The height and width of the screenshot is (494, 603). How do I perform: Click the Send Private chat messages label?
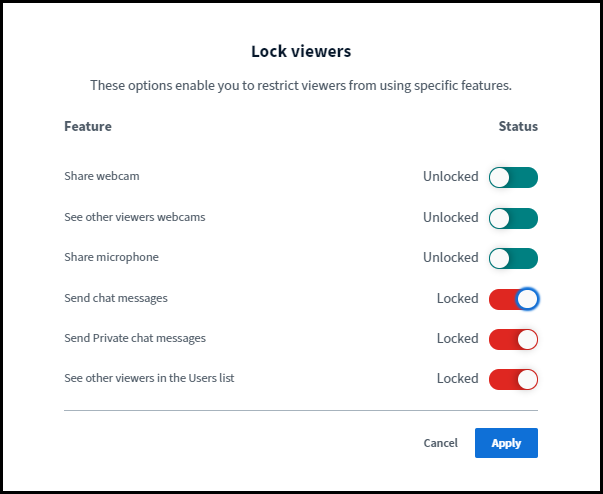point(135,338)
